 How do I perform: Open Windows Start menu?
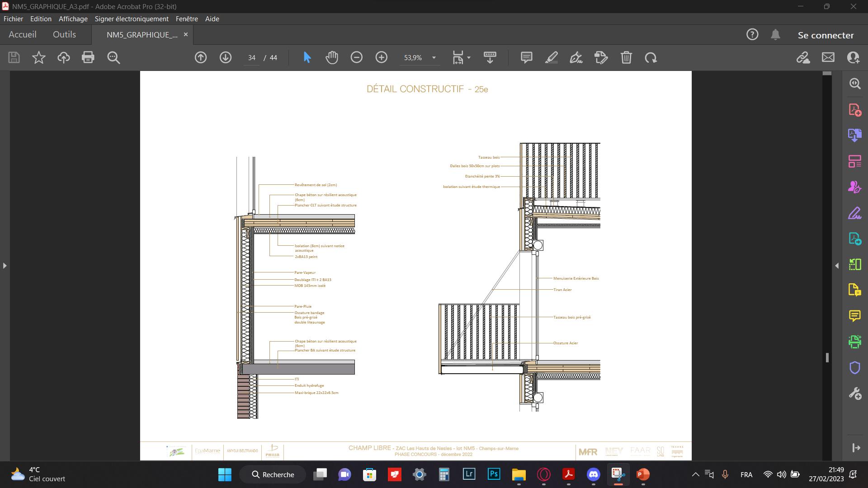[x=225, y=474]
